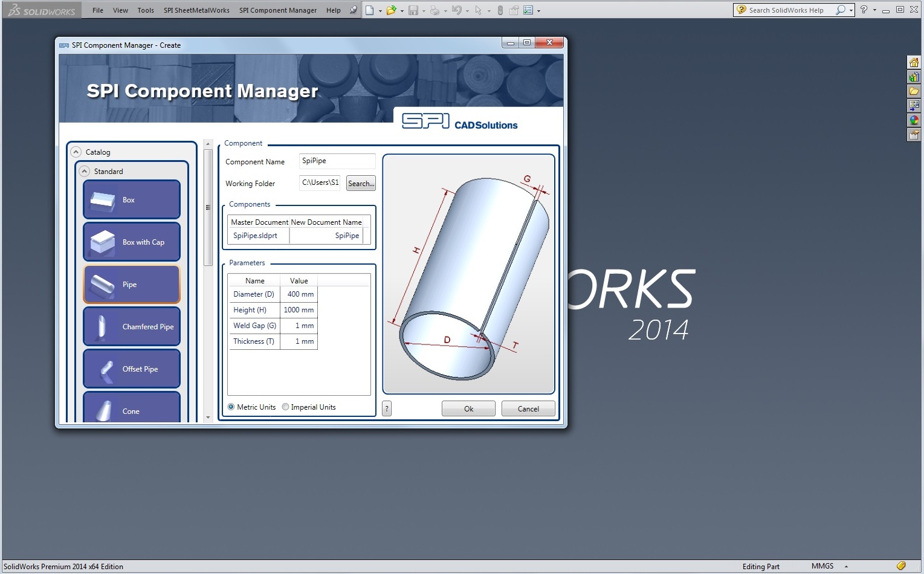Click the Cancel button

(528, 409)
